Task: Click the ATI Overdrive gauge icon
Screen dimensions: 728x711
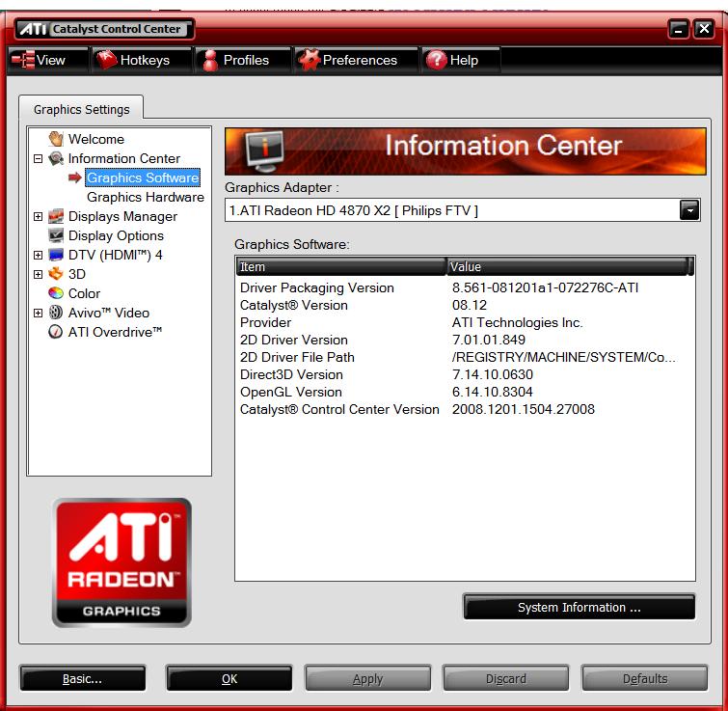Action: (56, 332)
